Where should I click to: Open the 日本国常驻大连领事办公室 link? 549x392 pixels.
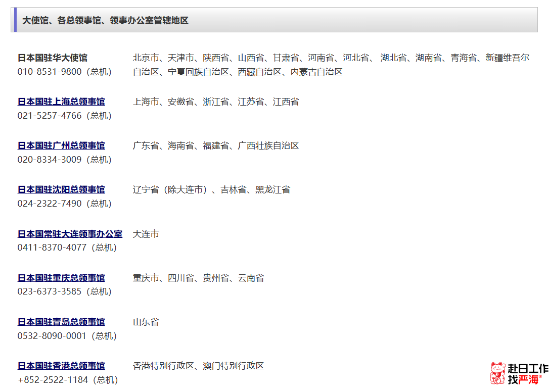click(70, 234)
